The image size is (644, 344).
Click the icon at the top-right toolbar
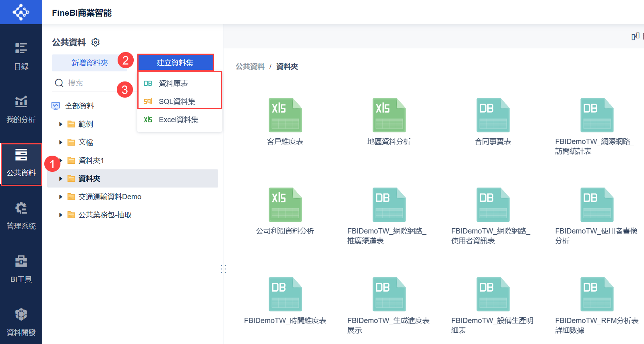(x=635, y=37)
